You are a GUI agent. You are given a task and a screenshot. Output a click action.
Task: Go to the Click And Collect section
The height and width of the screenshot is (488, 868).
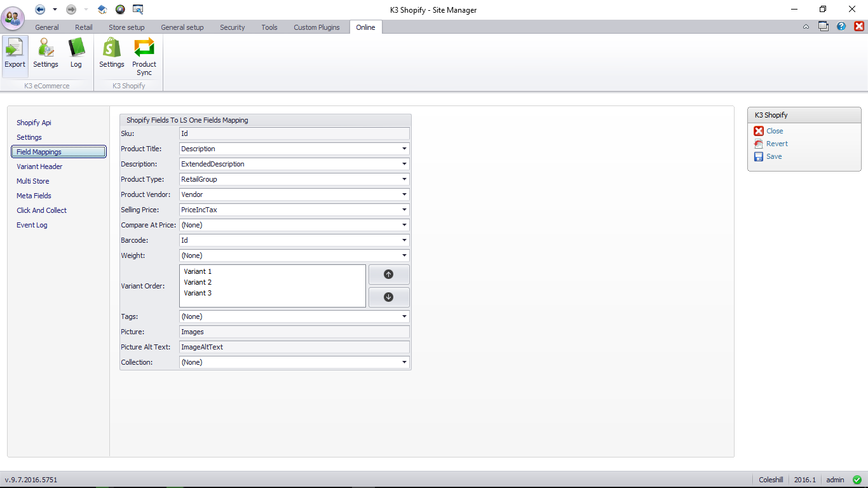[41, 210]
